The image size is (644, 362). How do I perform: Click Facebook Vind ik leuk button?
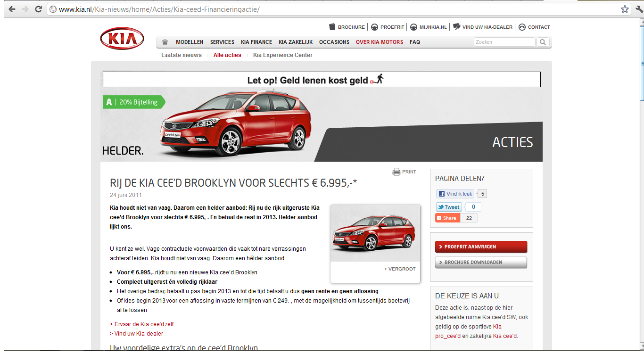click(455, 194)
